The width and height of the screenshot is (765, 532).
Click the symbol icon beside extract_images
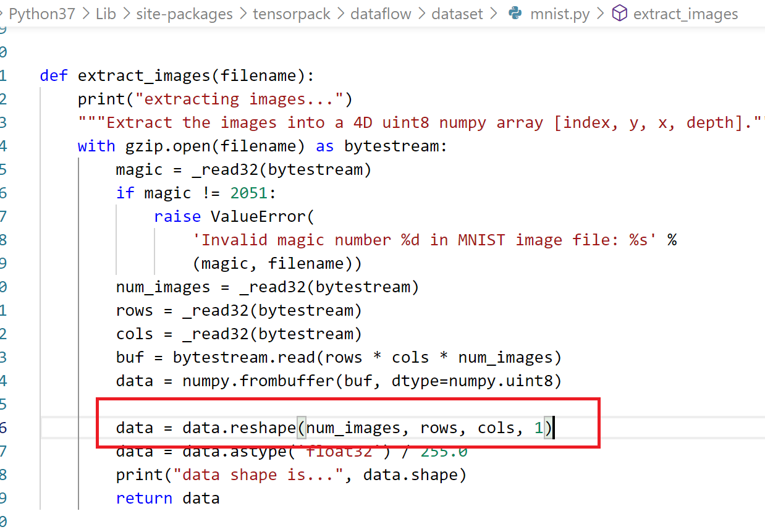pyautogui.click(x=619, y=14)
